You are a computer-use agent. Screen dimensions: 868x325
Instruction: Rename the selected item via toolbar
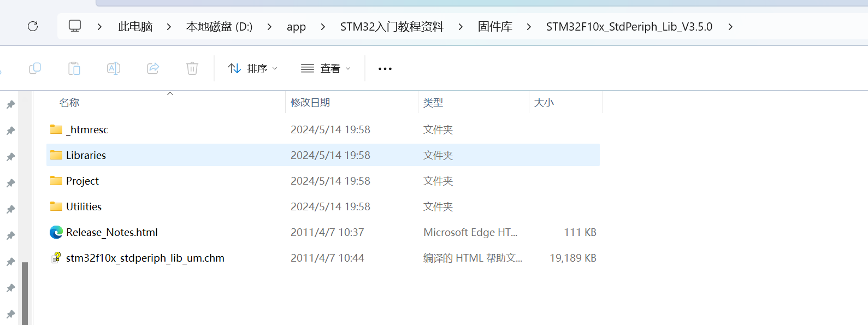pos(114,68)
